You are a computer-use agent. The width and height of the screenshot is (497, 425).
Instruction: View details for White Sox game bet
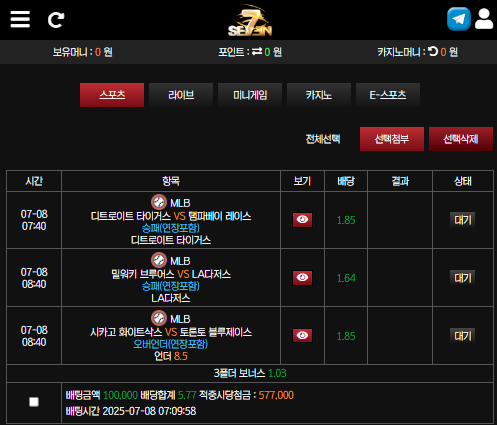(302, 335)
